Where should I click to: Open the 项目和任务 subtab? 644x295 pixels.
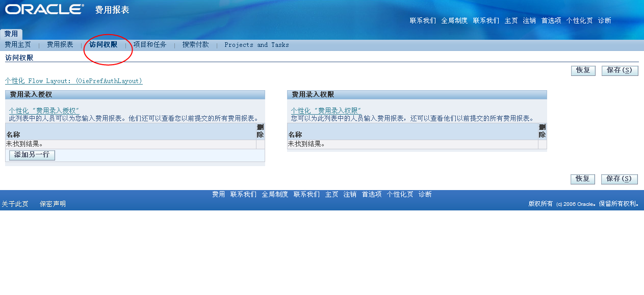149,45
